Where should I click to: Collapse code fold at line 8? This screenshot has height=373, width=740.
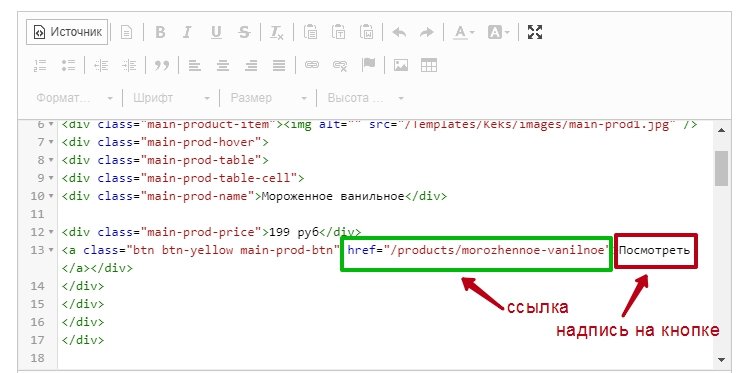51,160
